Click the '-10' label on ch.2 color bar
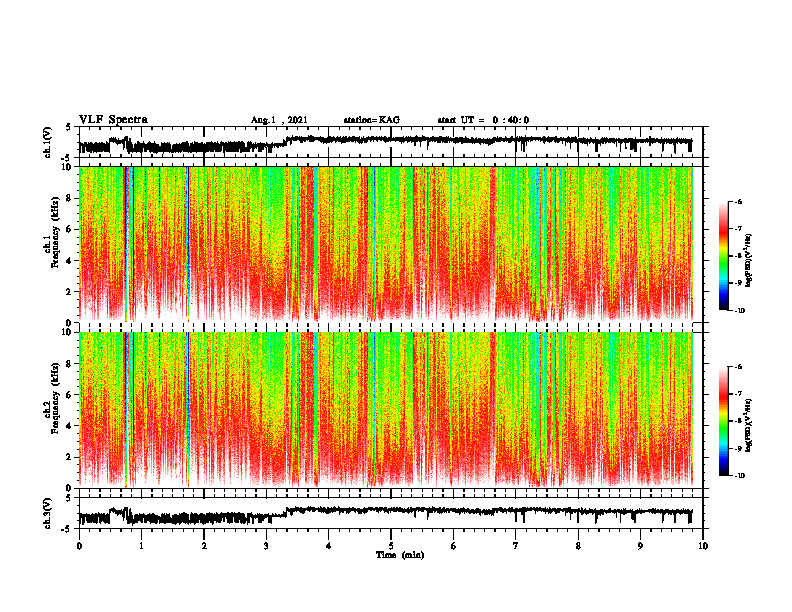The width and height of the screenshot is (792, 612). click(x=739, y=476)
